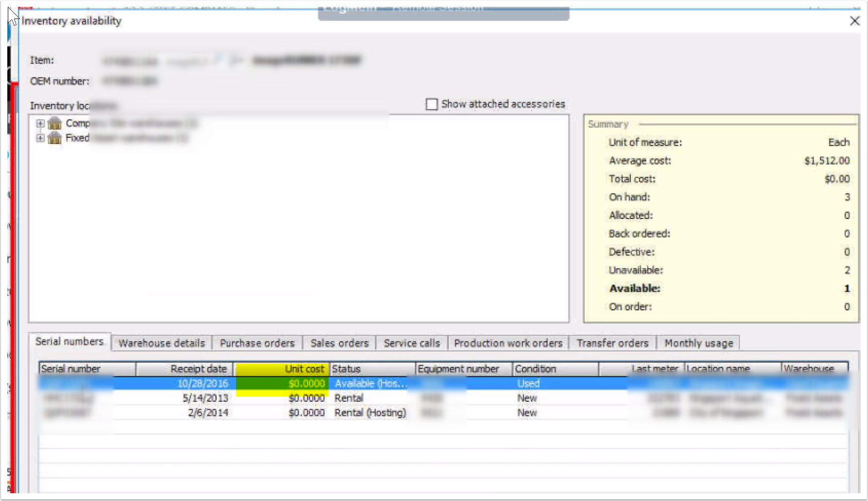Open the Purchase orders tab
The image size is (868, 501).
click(x=257, y=343)
